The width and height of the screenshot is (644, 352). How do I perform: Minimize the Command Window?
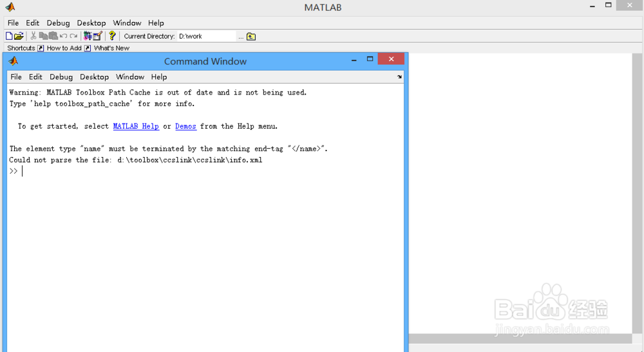pyautogui.click(x=354, y=60)
